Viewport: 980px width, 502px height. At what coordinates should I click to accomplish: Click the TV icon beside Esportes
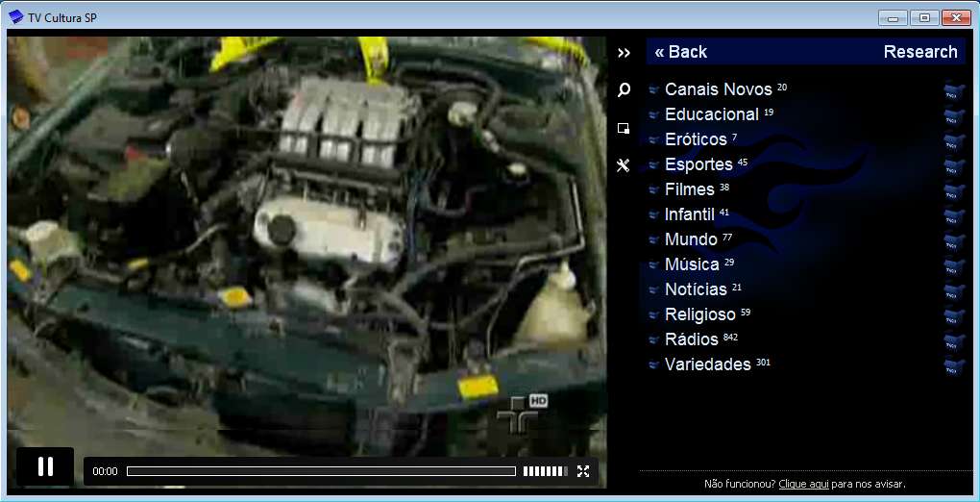point(954,165)
